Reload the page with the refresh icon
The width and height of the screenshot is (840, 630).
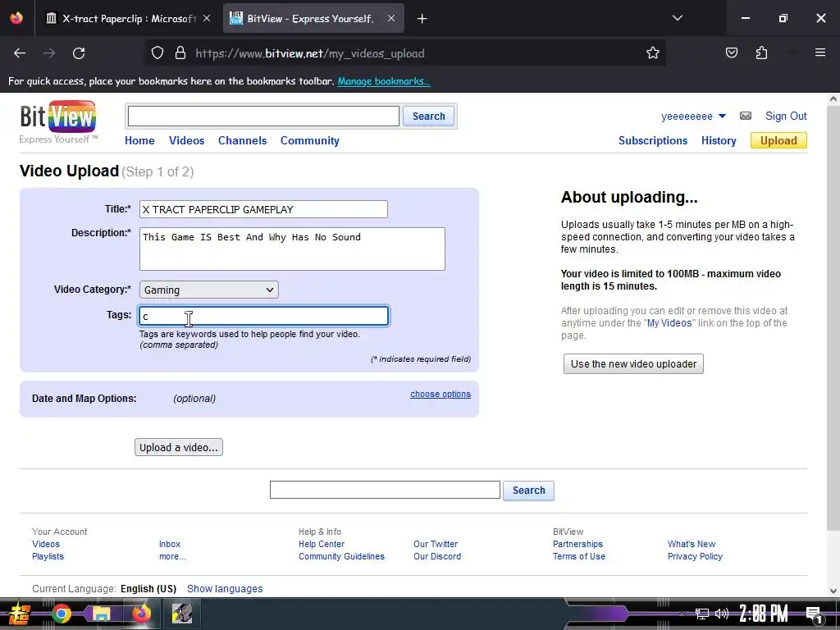[x=79, y=53]
